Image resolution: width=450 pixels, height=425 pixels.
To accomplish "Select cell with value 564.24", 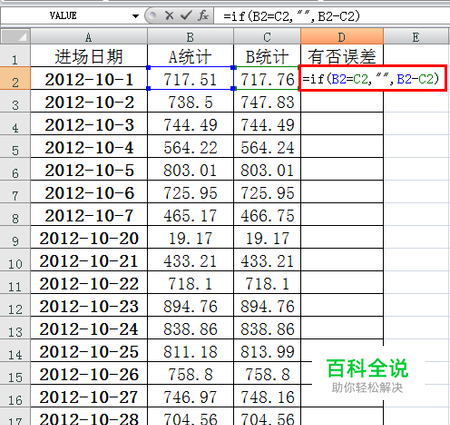I will (x=267, y=147).
